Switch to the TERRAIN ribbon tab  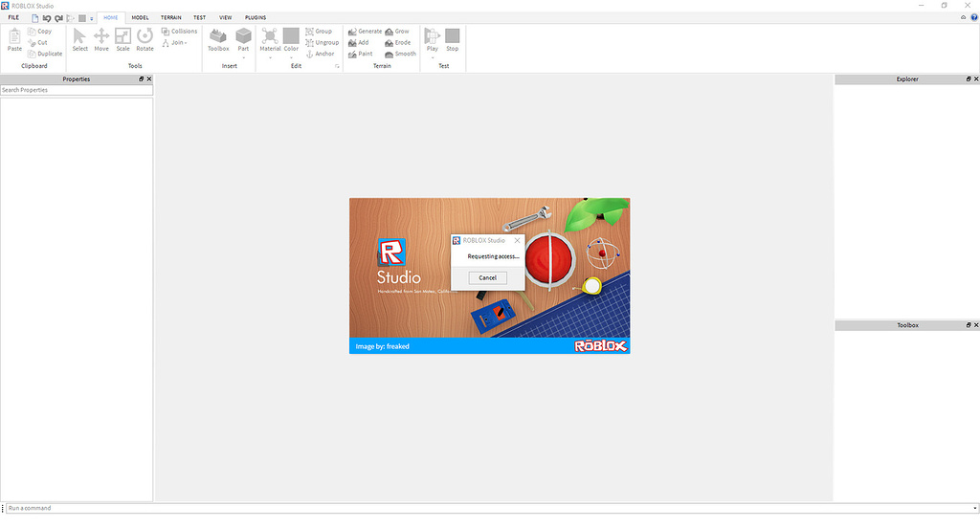point(170,17)
